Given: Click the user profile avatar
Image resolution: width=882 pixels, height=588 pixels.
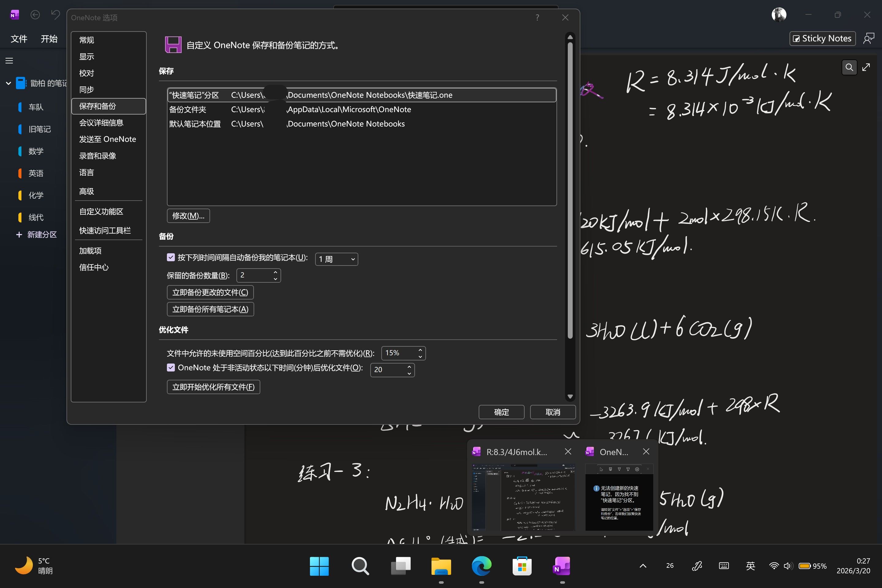Looking at the screenshot, I should (x=778, y=15).
